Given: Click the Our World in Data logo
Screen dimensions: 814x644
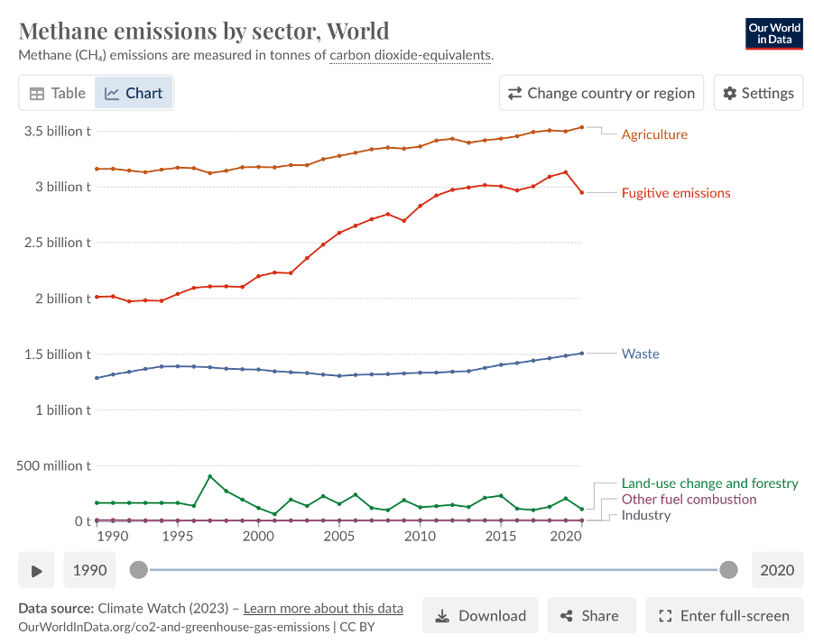Looking at the screenshot, I should (774, 33).
